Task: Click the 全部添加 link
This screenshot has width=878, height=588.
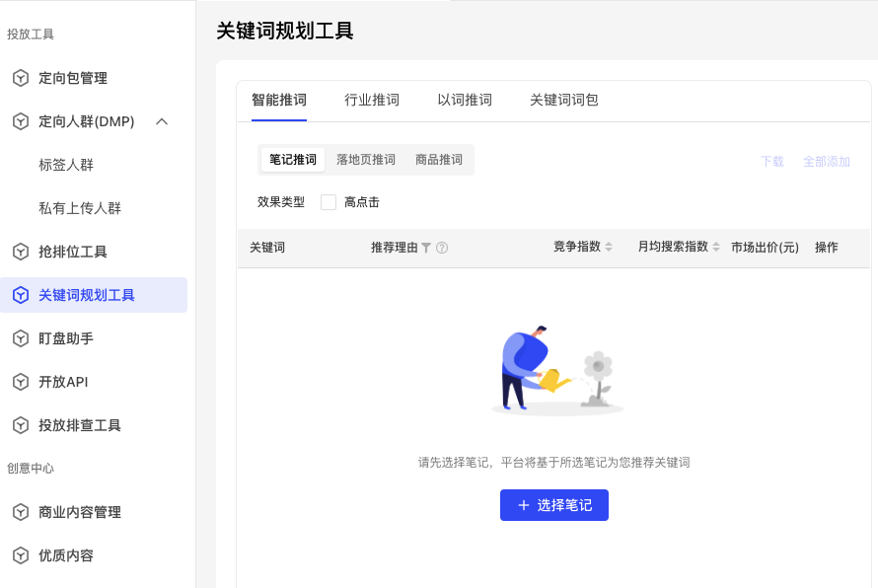Action: pyautogui.click(x=827, y=162)
